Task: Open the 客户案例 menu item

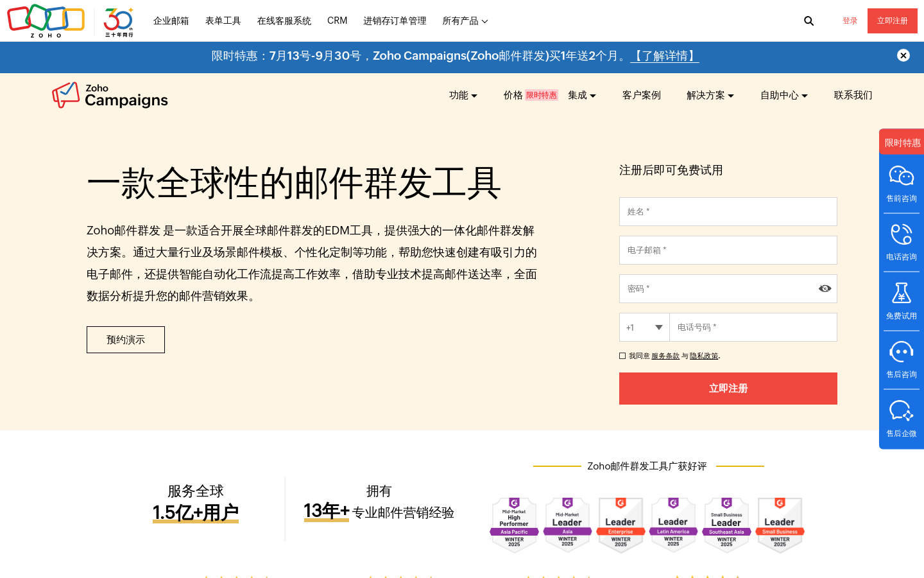Action: (x=642, y=95)
